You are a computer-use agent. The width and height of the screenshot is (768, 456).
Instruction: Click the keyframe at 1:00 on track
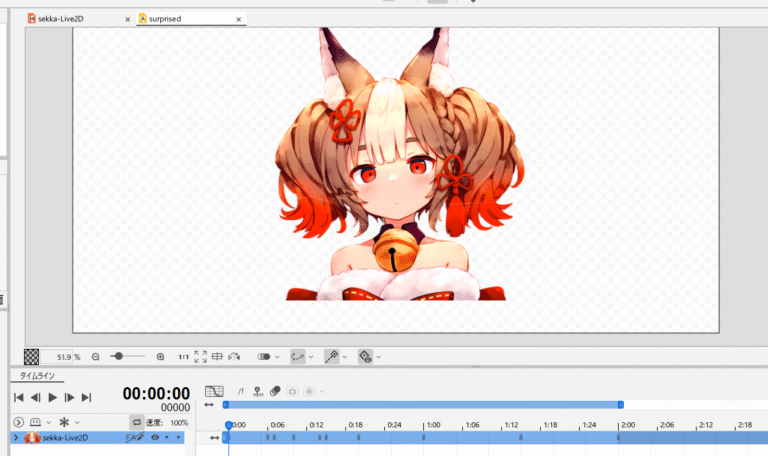[424, 437]
